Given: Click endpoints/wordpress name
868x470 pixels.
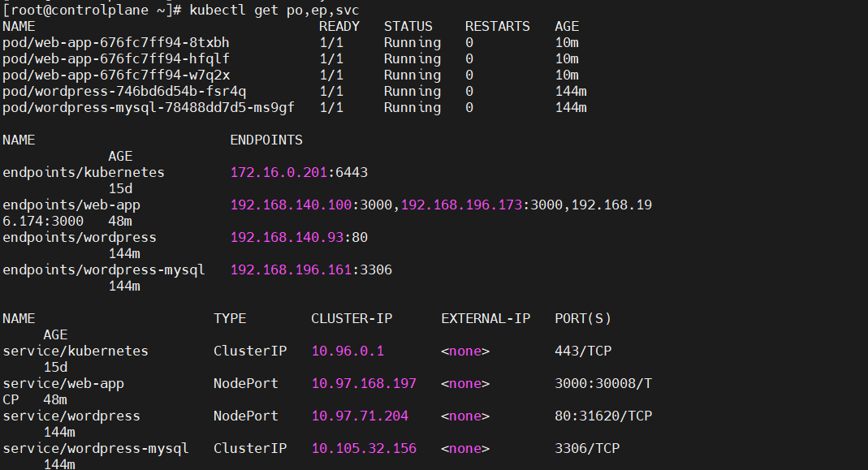Looking at the screenshot, I should (x=79, y=238).
